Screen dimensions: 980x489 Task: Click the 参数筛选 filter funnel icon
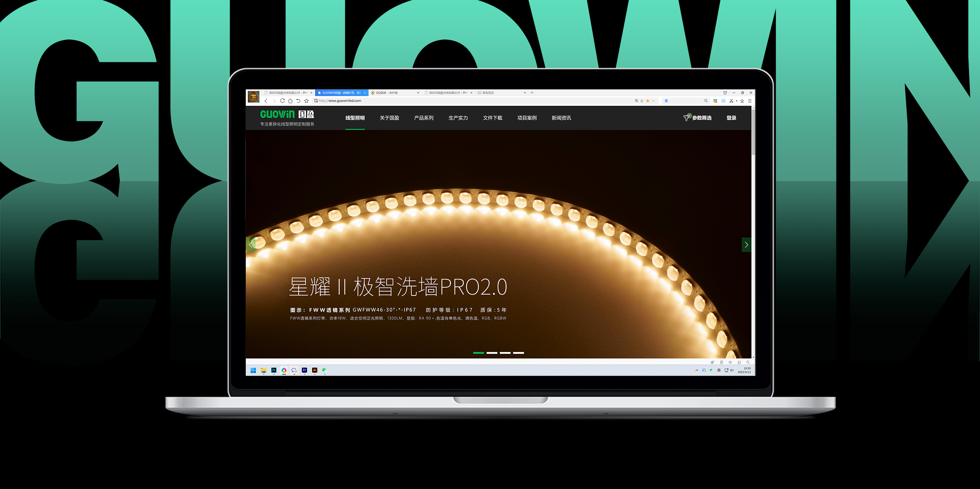click(x=686, y=118)
